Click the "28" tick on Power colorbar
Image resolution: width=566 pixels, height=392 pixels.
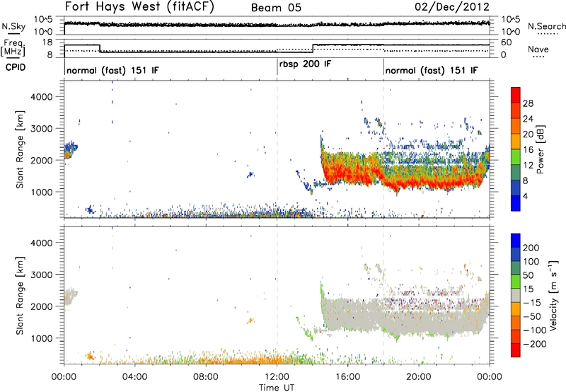click(528, 103)
